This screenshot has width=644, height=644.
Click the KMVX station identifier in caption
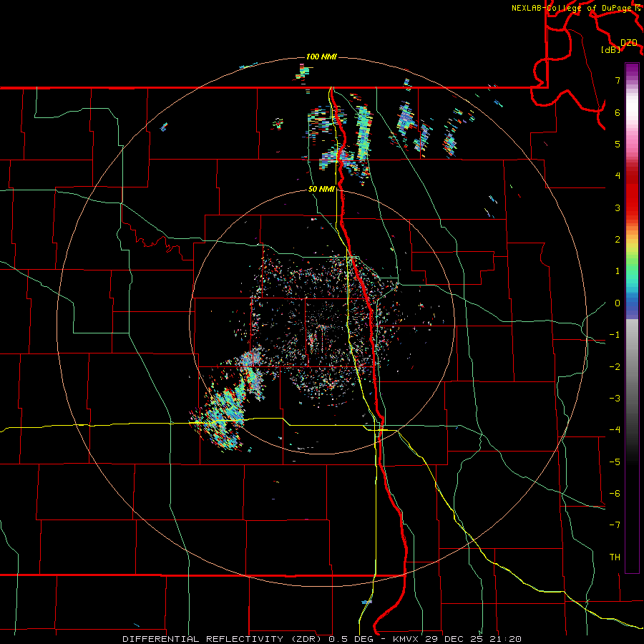point(406,639)
